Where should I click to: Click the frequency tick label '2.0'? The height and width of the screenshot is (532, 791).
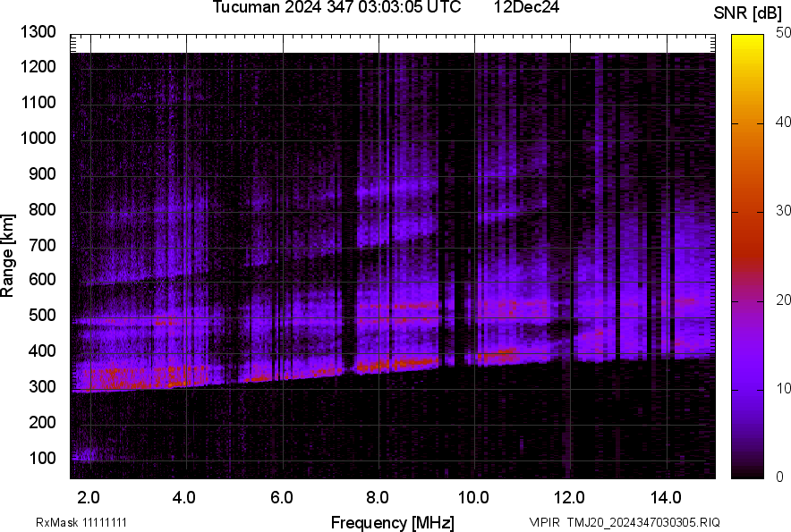tap(89, 498)
